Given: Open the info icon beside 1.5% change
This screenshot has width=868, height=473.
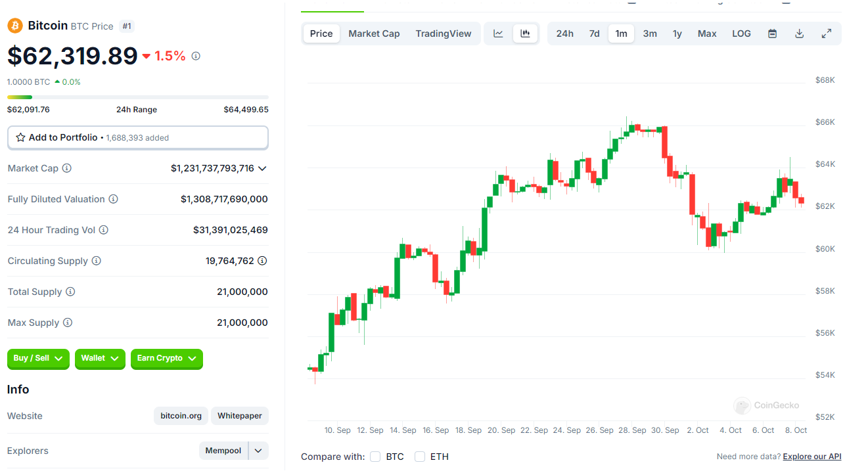Looking at the screenshot, I should click(x=196, y=56).
